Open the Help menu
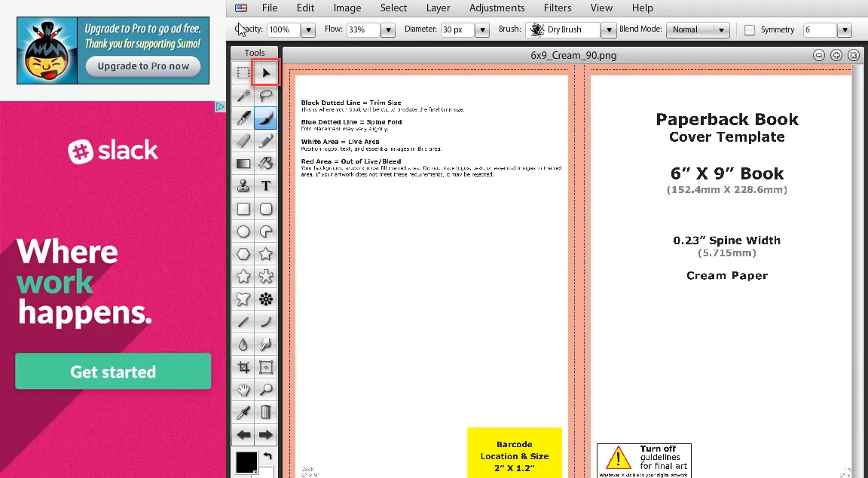 (x=643, y=8)
